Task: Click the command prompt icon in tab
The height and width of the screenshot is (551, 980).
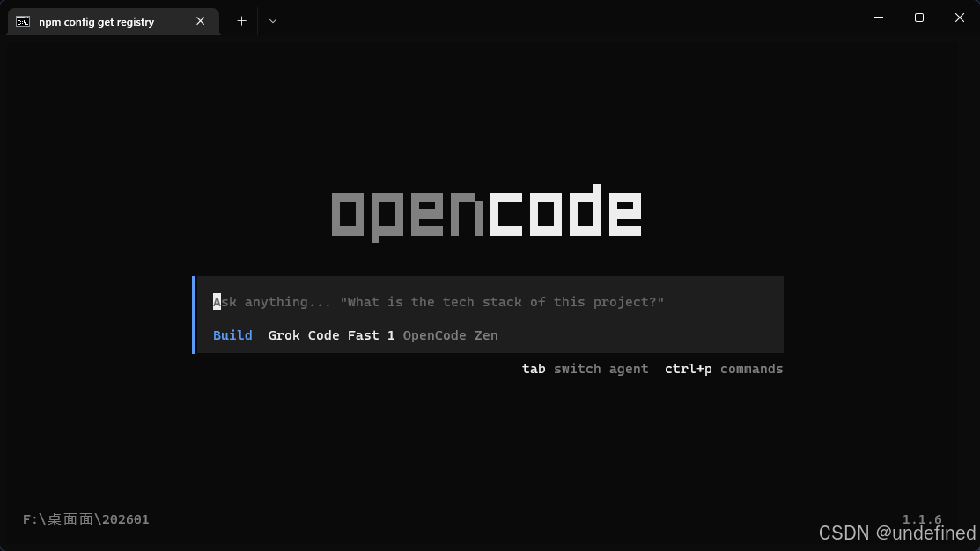Action: click(x=23, y=22)
